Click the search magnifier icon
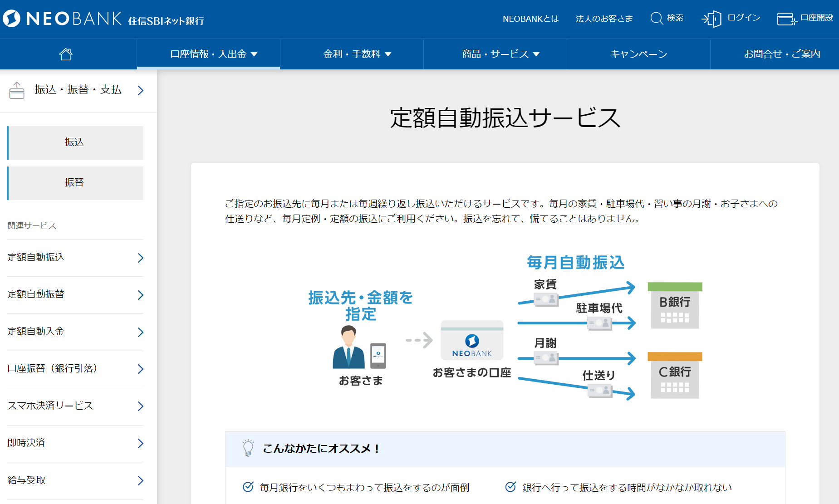The height and width of the screenshot is (504, 839). [656, 18]
